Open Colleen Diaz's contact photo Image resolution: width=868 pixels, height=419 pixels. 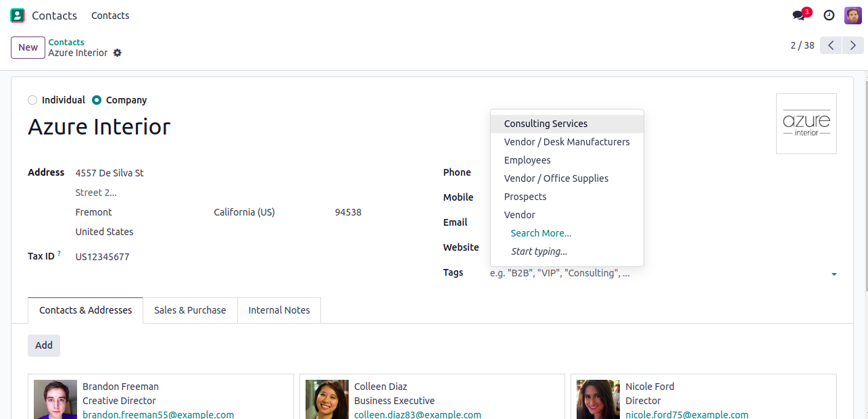327,399
